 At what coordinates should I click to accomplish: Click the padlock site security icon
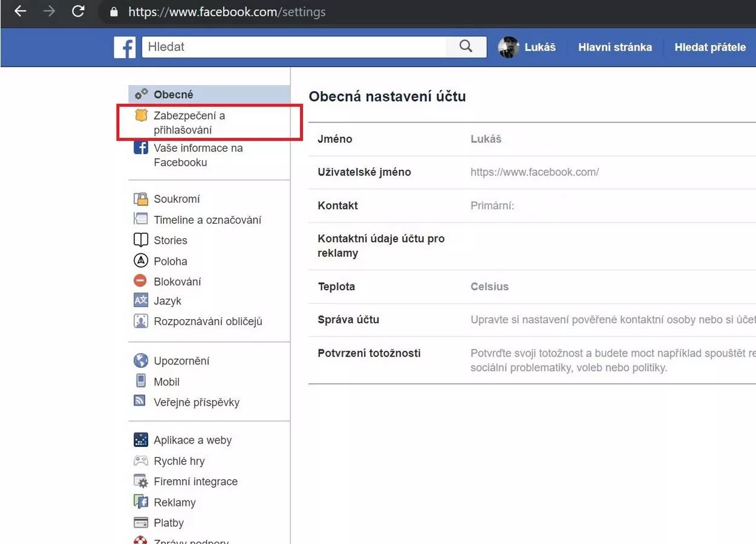point(114,12)
